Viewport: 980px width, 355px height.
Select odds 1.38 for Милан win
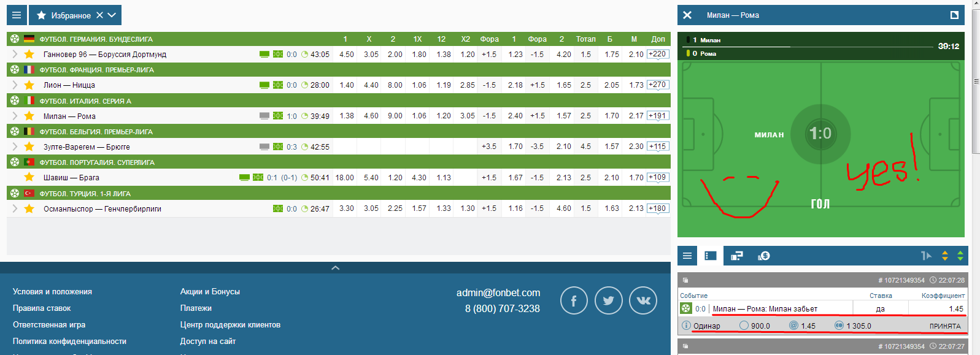347,116
